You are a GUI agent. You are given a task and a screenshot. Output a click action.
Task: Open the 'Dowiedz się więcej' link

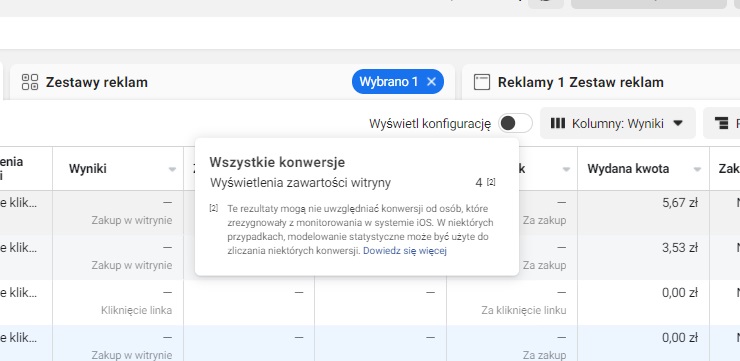tap(404, 251)
